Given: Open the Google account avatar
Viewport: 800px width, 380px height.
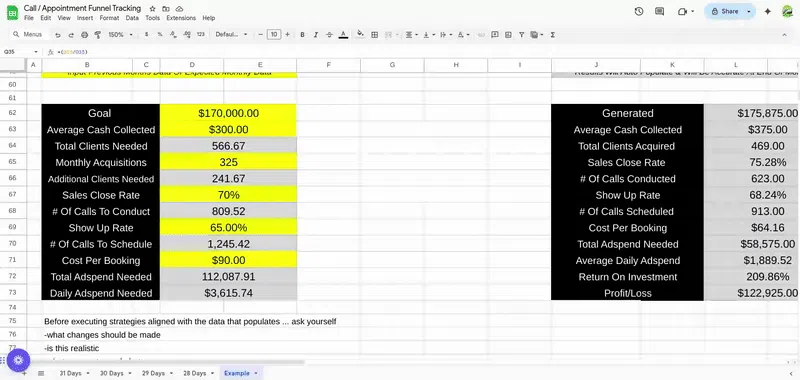Looking at the screenshot, I should click(787, 11).
